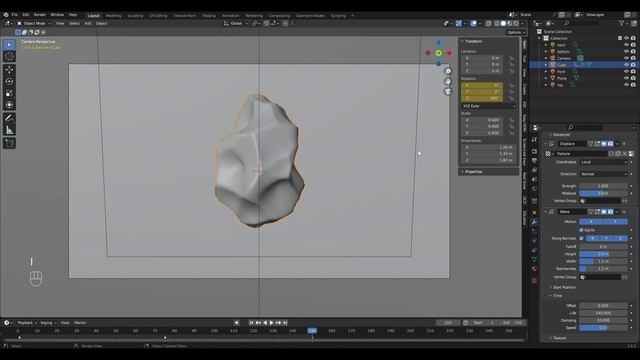The height and width of the screenshot is (360, 640).
Task: Hide the Camera object in viewport
Action: click(x=627, y=58)
